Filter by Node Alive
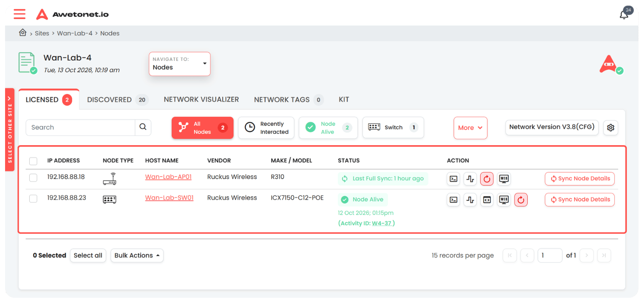Image resolution: width=644 pixels, height=304 pixels. pyautogui.click(x=328, y=128)
